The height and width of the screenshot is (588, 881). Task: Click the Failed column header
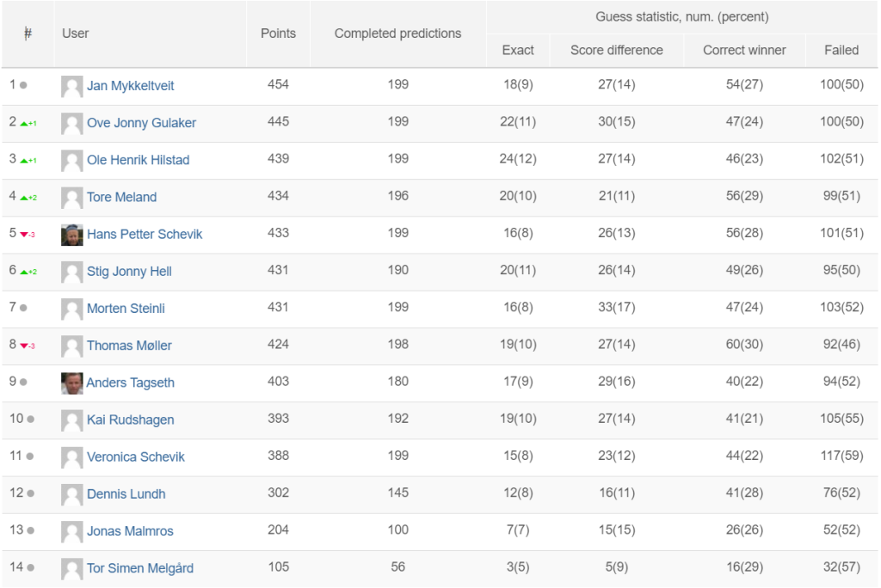point(841,50)
